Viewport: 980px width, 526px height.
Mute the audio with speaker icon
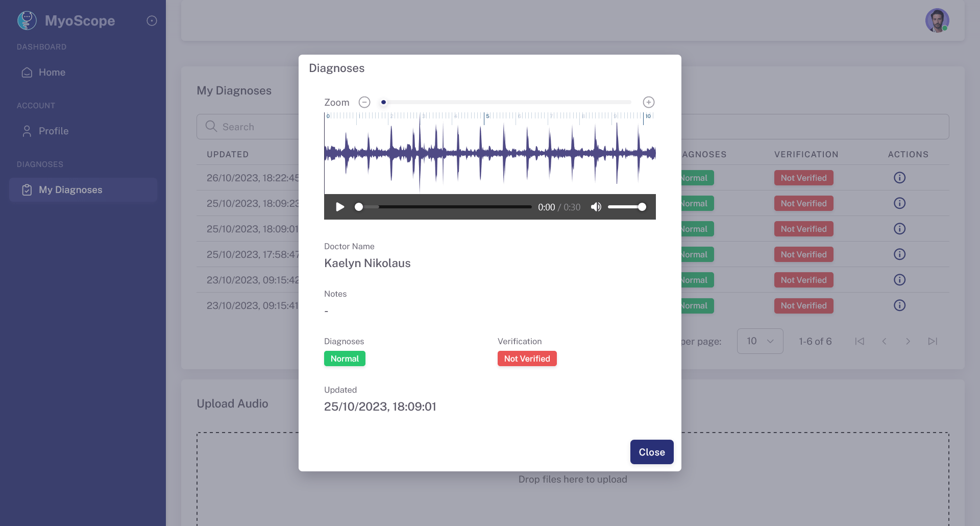coord(596,207)
